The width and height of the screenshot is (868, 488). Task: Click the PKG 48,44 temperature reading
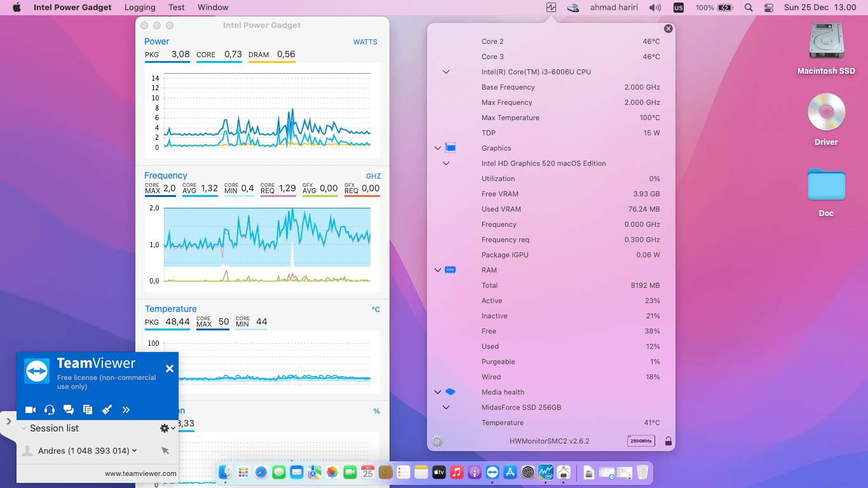tap(167, 322)
